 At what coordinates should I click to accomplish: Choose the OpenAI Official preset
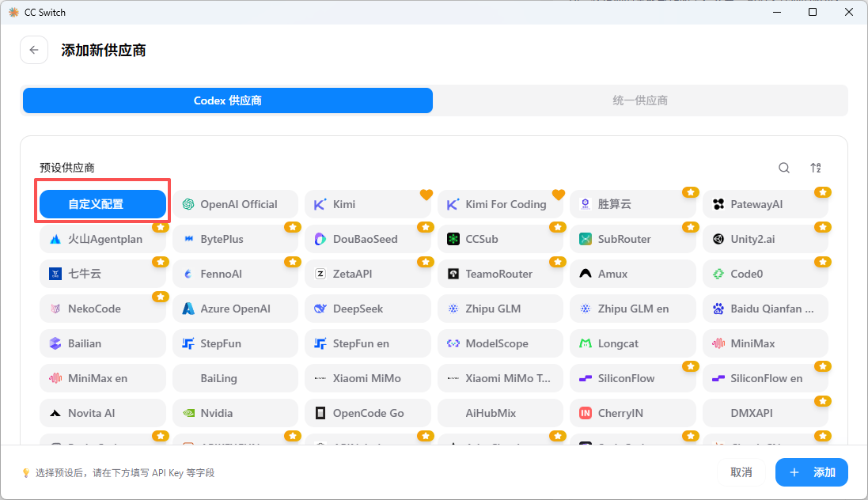tap(235, 204)
